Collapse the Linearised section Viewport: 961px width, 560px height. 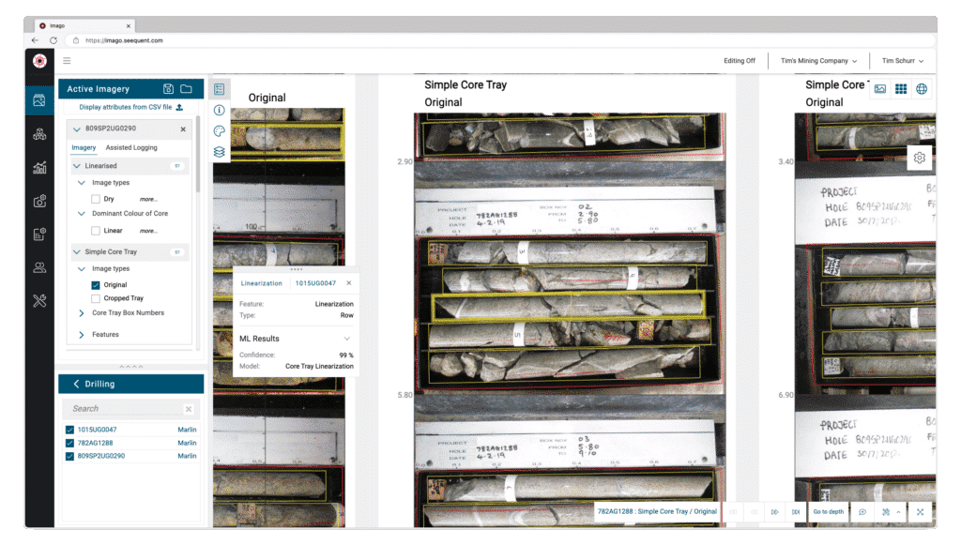(75, 165)
